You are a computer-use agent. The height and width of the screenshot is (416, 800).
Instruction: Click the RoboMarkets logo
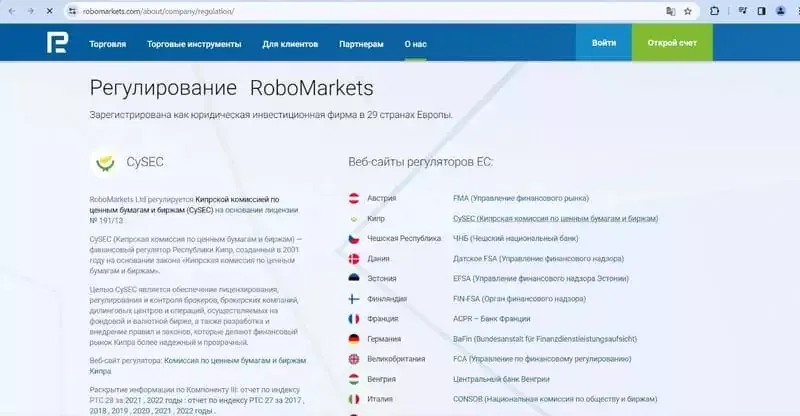pyautogui.click(x=57, y=42)
